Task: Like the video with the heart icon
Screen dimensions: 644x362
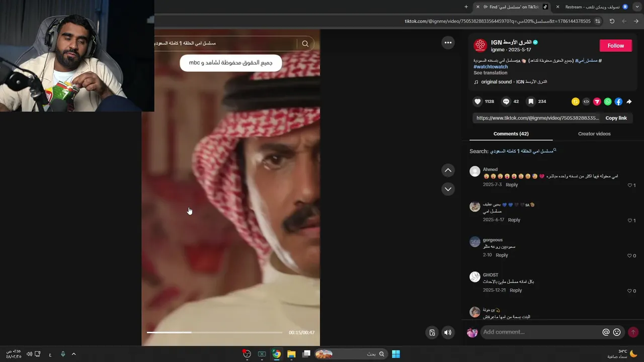Action: point(477,102)
